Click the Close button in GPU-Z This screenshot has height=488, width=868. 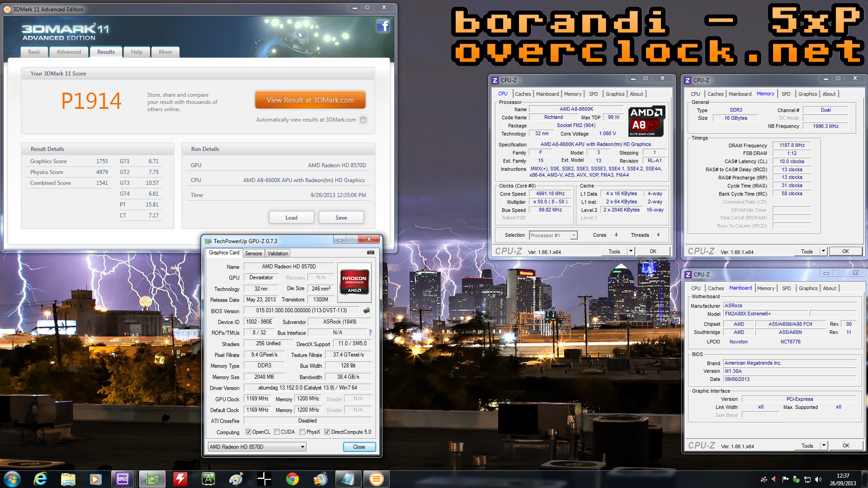click(x=359, y=447)
